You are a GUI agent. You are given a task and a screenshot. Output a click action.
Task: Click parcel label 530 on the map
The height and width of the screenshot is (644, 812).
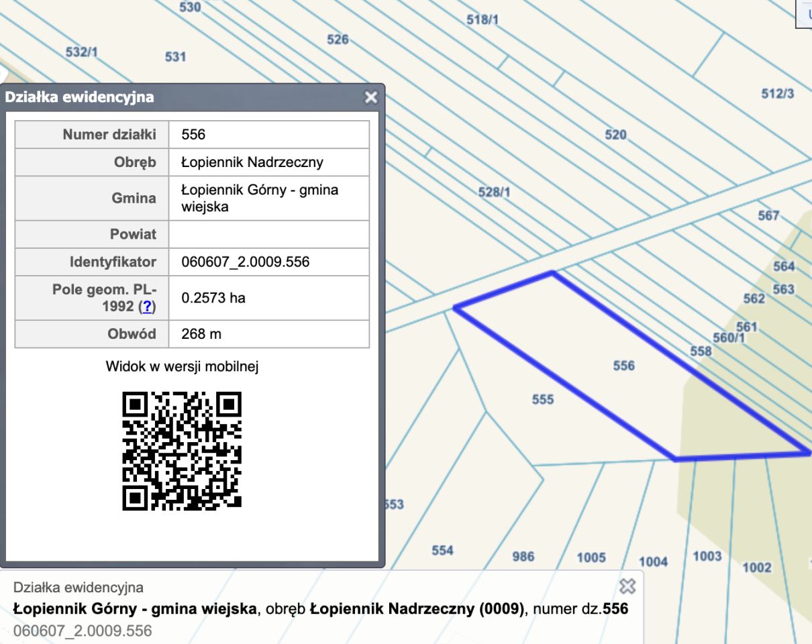(x=191, y=7)
